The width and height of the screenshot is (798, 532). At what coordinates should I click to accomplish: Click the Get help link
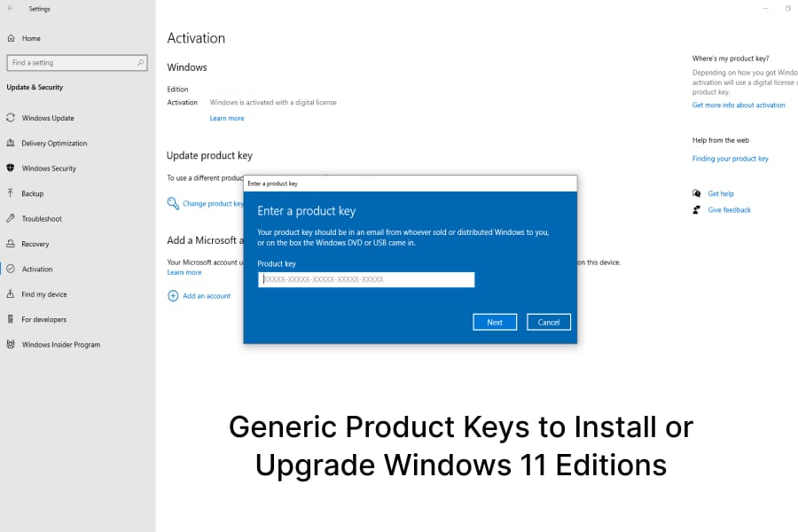pos(721,194)
